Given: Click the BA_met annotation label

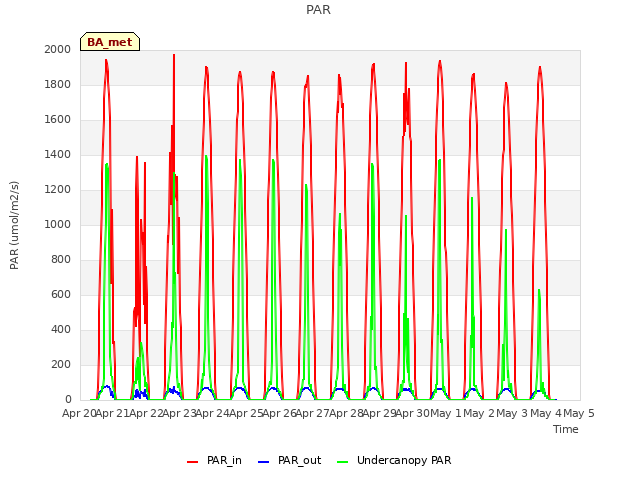Looking at the screenshot, I should click(110, 42).
